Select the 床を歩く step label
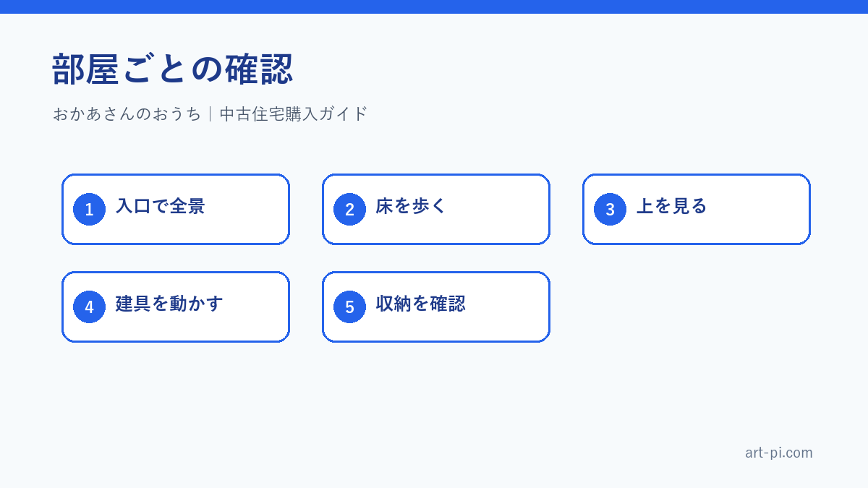 [x=412, y=206]
